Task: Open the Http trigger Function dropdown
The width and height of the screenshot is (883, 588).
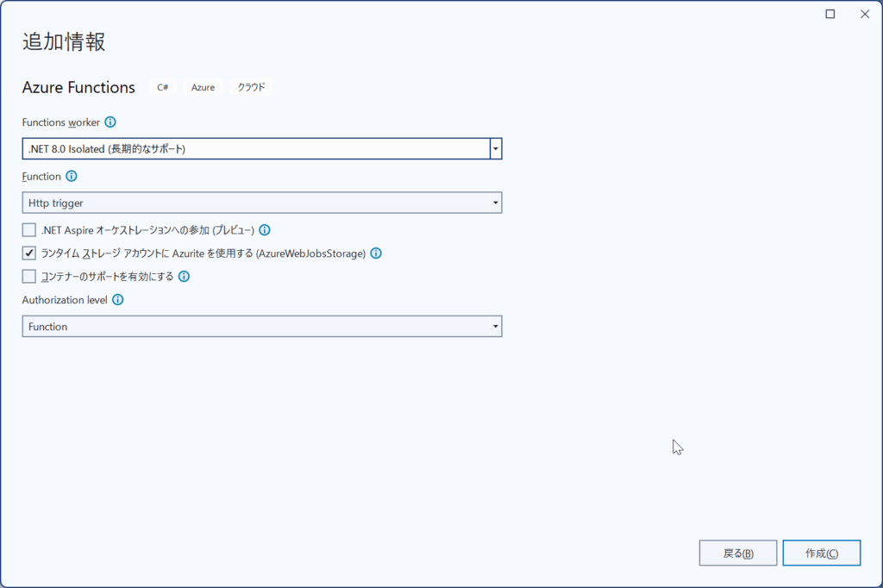Action: [x=262, y=203]
